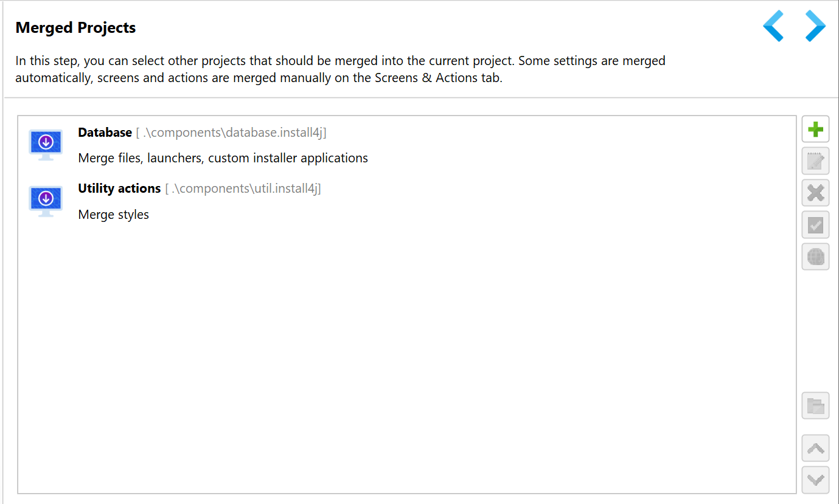Viewport: 839px width, 504px height.
Task: Click the database.install4j file path
Action: point(231,133)
